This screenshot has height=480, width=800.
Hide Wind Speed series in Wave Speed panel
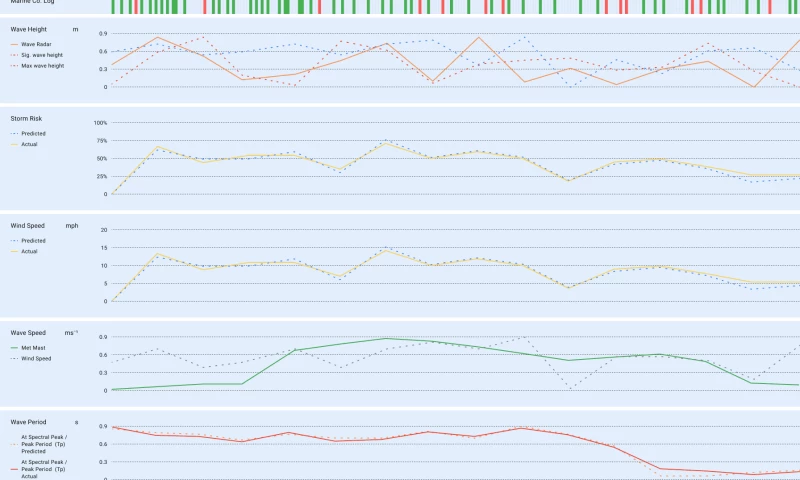point(36,358)
